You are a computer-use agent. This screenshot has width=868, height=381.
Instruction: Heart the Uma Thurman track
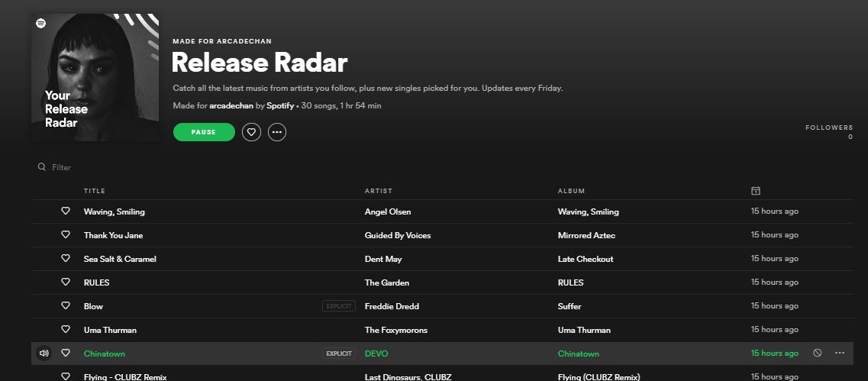click(x=66, y=330)
